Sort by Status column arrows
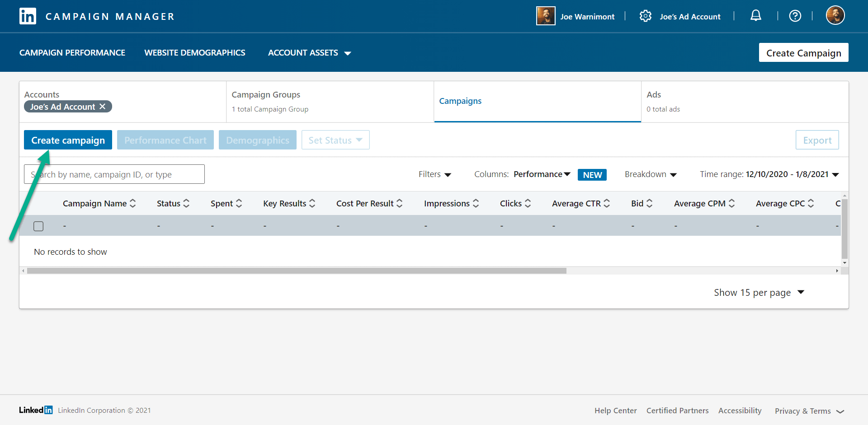868x425 pixels. pyautogui.click(x=186, y=203)
